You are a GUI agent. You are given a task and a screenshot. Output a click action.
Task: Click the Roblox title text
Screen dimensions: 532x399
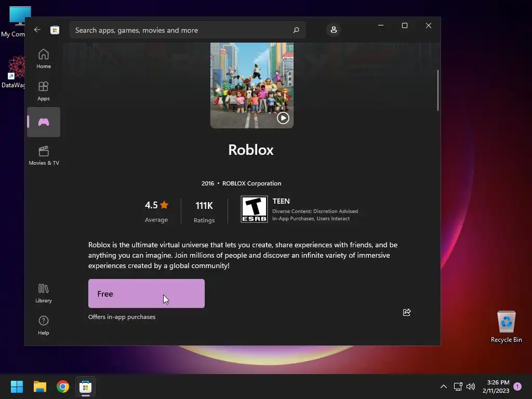(251, 150)
